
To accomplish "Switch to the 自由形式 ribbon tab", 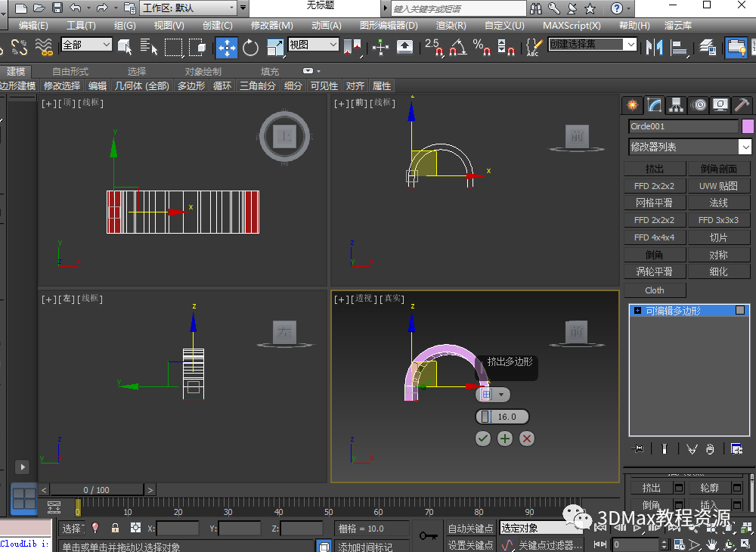I will 70,71.
